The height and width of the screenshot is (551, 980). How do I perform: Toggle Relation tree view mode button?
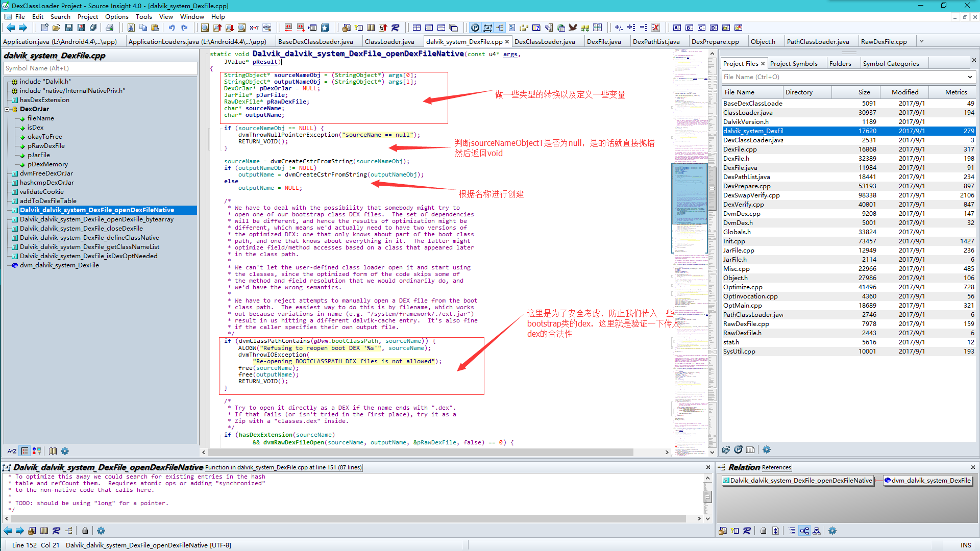[x=804, y=531]
